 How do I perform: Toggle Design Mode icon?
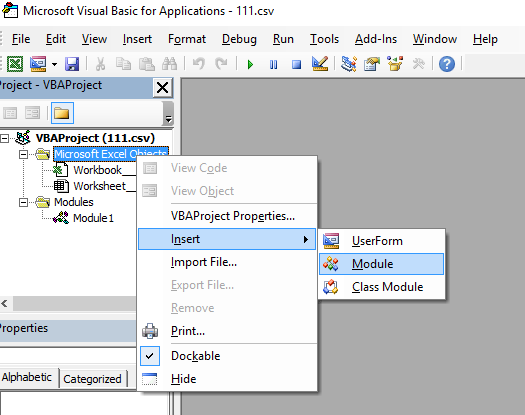tap(320, 64)
